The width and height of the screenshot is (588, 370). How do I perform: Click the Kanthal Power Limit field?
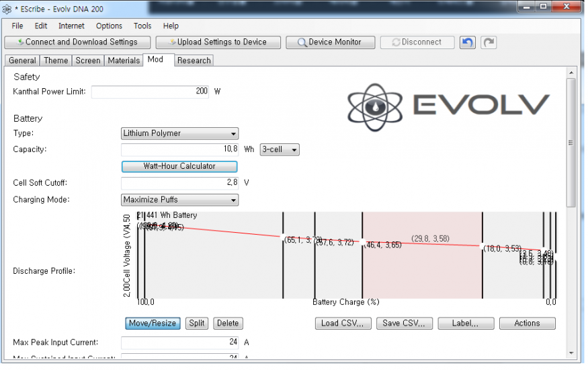[150, 91]
